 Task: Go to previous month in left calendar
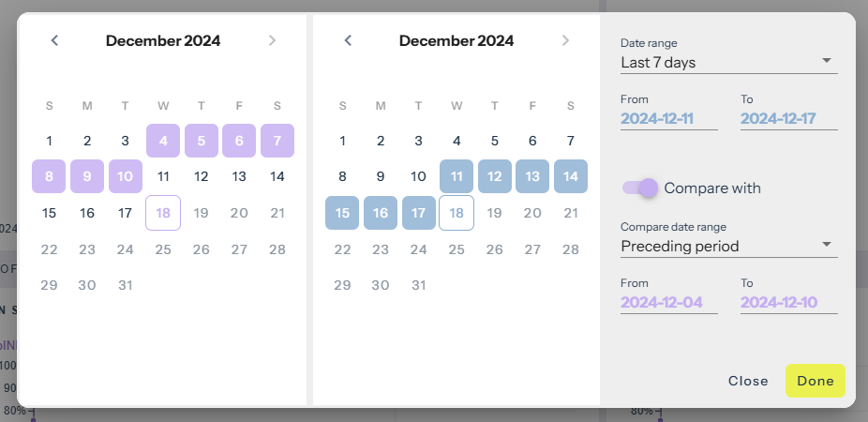click(x=54, y=40)
